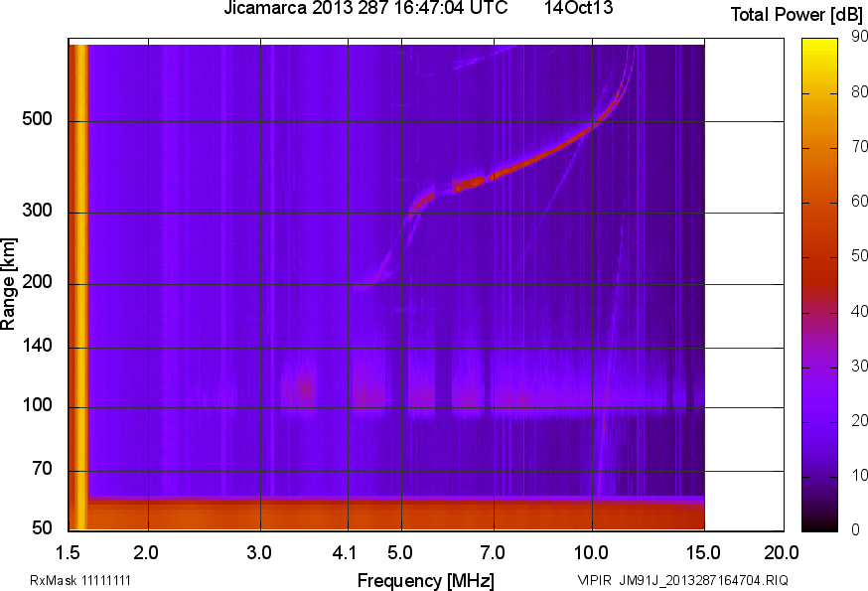Click the Frequency [MHz] axis label
This screenshot has width=868, height=591.
tap(426, 581)
